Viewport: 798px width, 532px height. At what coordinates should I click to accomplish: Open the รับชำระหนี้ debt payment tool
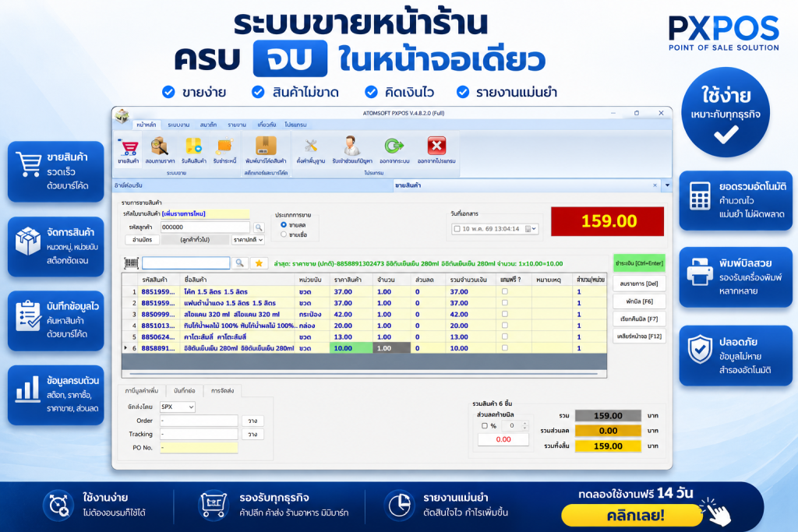(224, 151)
